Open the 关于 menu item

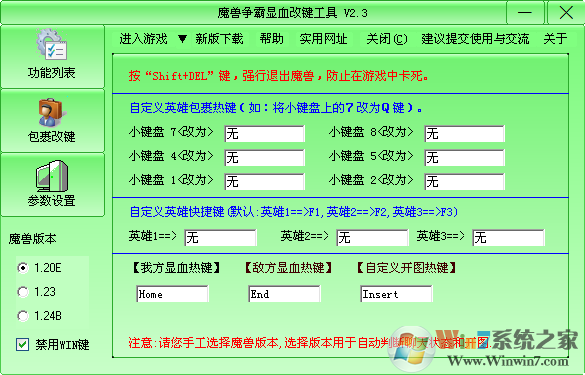pyautogui.click(x=555, y=39)
